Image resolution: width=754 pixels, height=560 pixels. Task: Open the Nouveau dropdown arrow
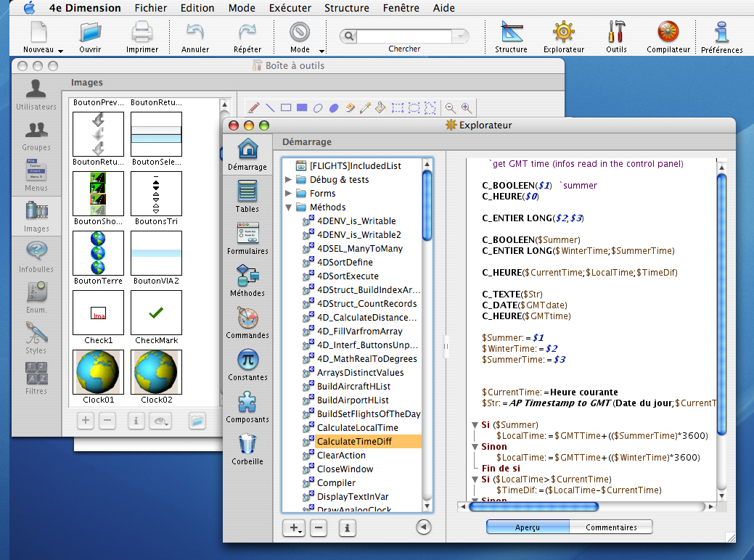click(60, 51)
